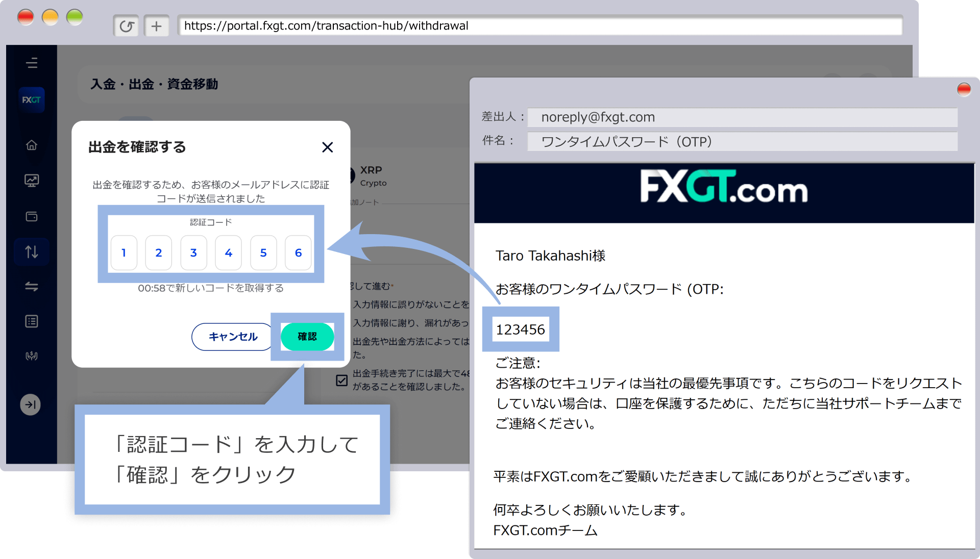Screen dimensions: 980x559
Task: Click the logout arrow icon at sidebar bottom
Action: (x=30, y=404)
